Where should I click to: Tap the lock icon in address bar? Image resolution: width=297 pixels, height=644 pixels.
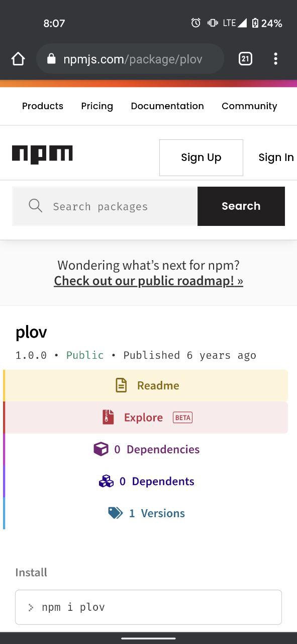coord(51,59)
